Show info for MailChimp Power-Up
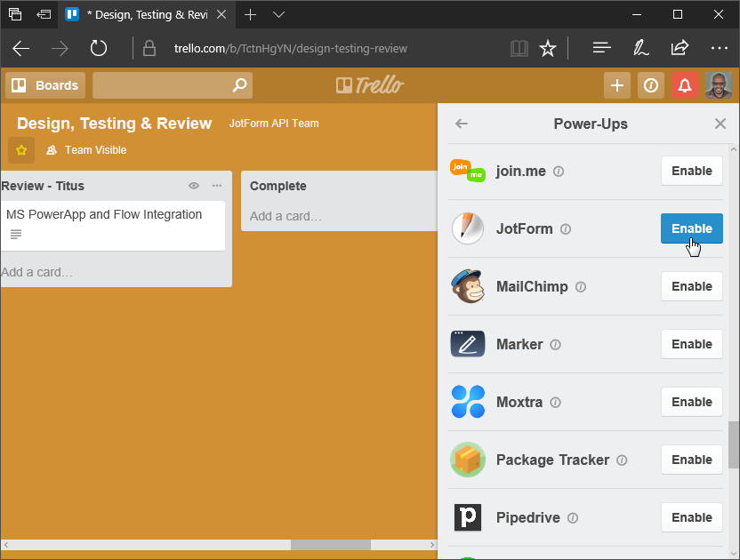This screenshot has height=560, width=740. (581, 287)
